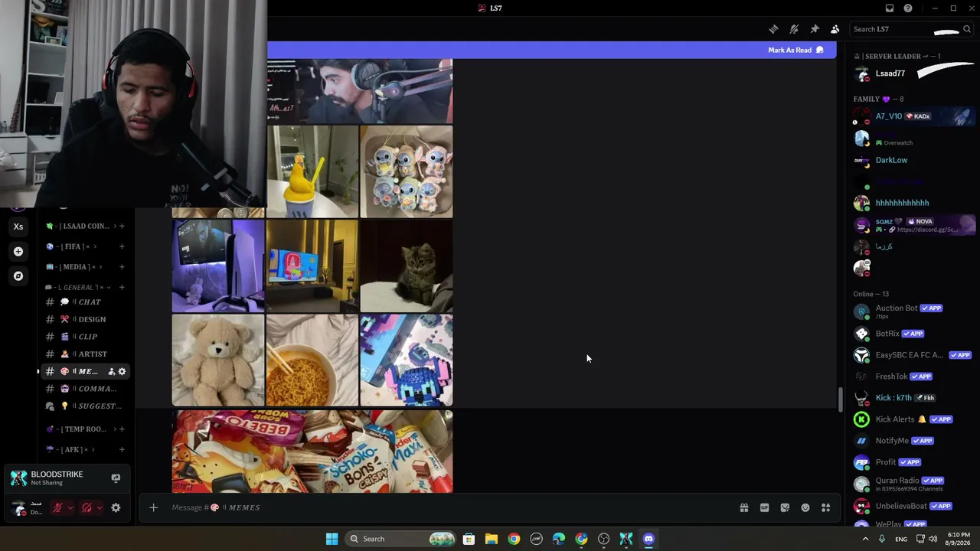Add a server with the plus icon

18,251
